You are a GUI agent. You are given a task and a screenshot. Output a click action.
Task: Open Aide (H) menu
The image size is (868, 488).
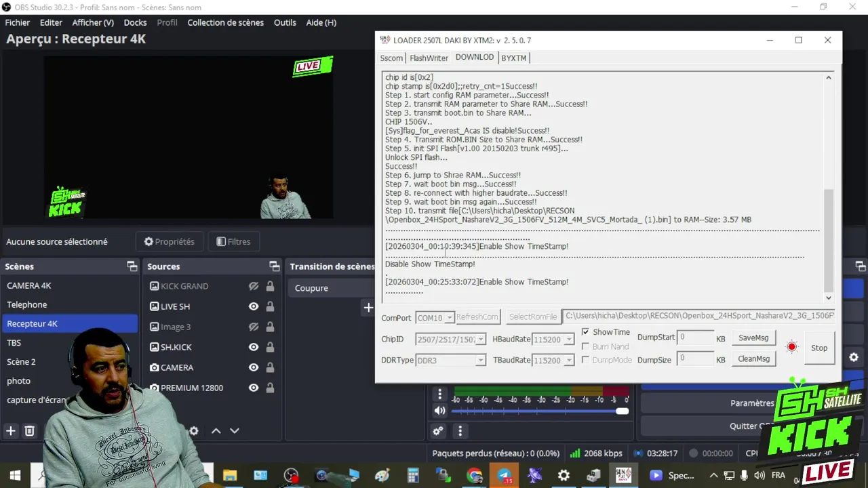click(x=321, y=22)
